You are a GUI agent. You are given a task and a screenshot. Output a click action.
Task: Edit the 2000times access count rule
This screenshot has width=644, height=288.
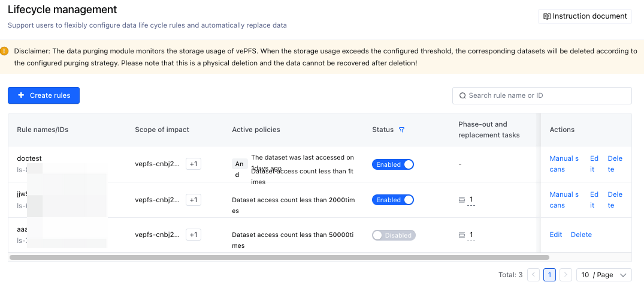595,200
